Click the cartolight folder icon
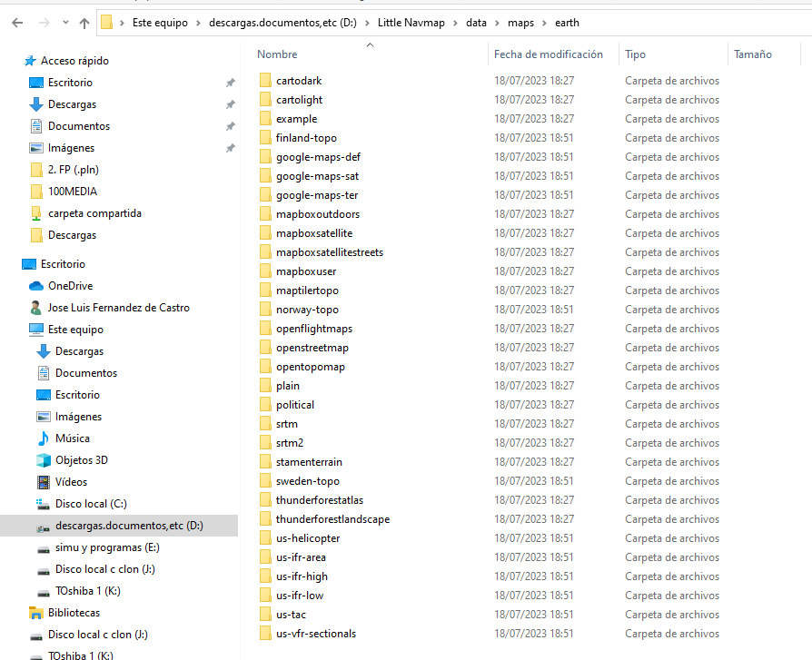The image size is (812, 660). pos(265,100)
